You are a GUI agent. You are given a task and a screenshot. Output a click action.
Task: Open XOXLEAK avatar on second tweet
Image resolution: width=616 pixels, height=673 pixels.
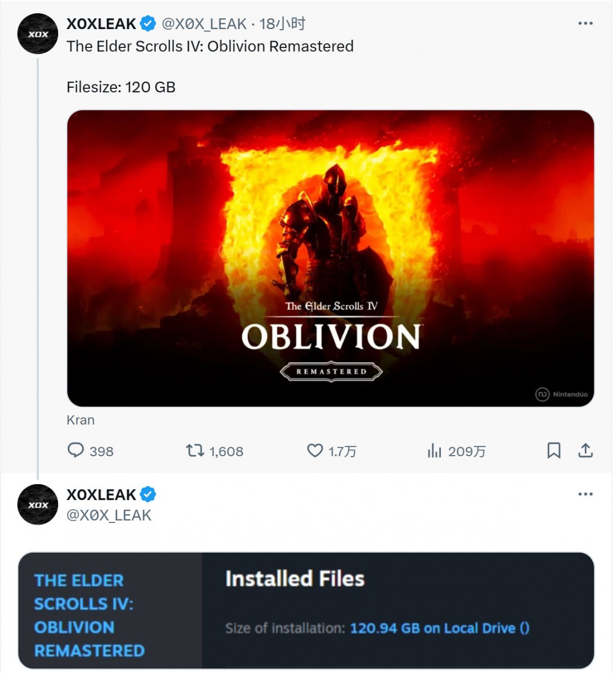(38, 505)
